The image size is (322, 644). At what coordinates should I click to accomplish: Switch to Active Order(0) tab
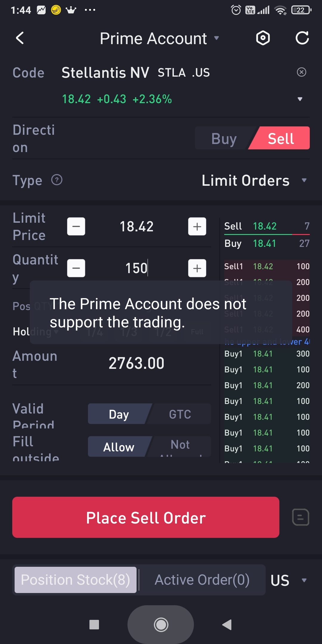202,580
